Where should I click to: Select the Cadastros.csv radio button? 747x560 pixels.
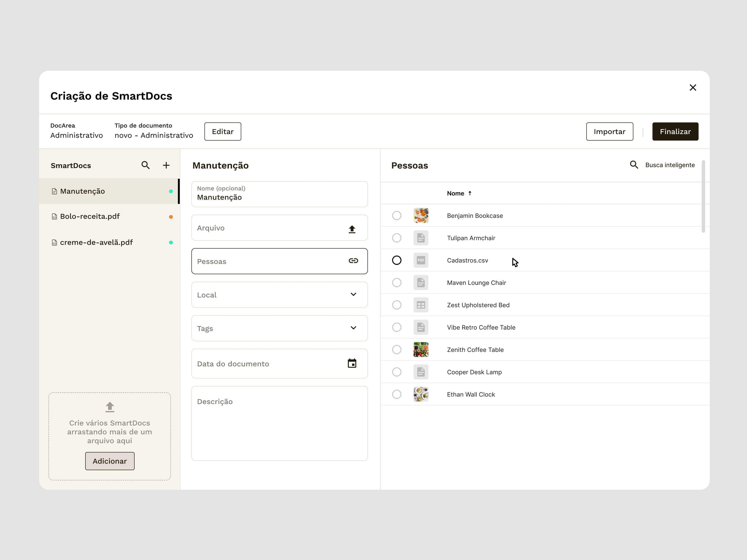[397, 260]
